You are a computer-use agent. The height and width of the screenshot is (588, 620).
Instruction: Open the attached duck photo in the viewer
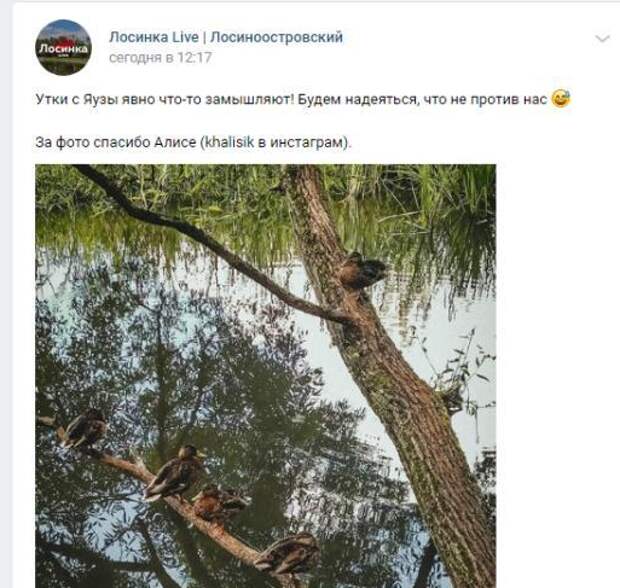tap(265, 376)
